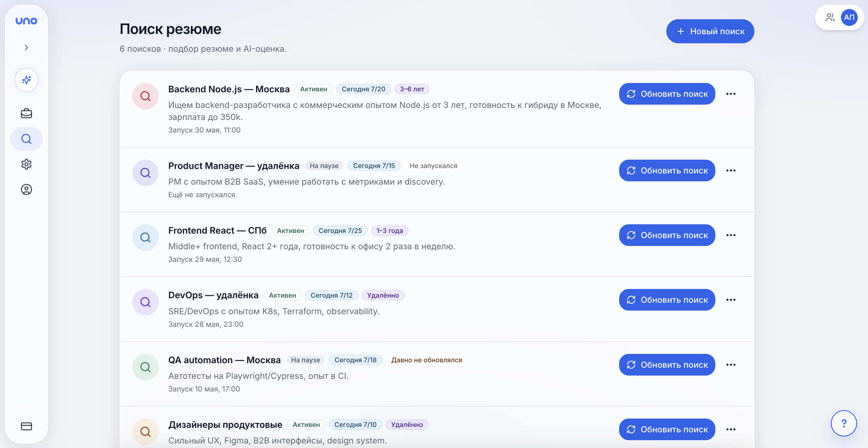Open the help question mark button
This screenshot has width=868, height=448.
click(x=843, y=423)
